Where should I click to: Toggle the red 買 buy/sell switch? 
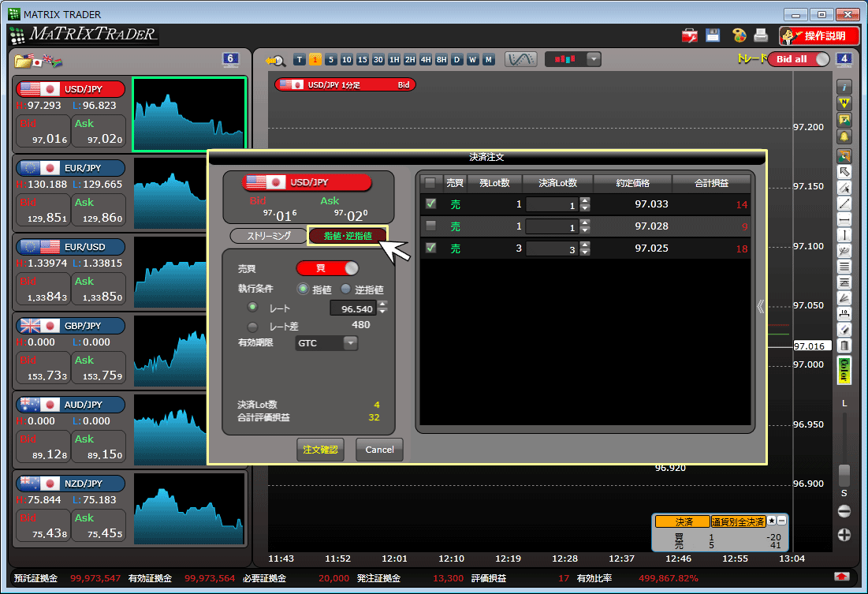(x=328, y=268)
